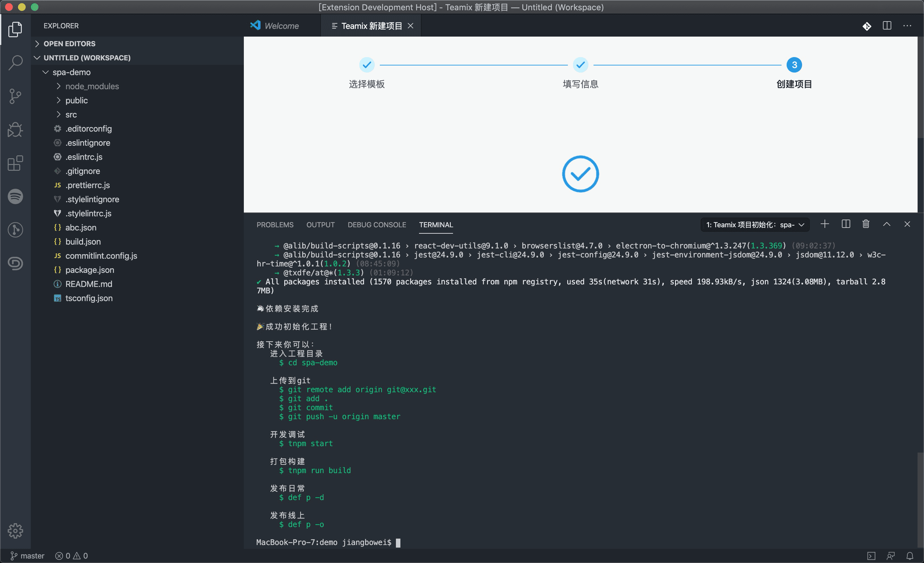The width and height of the screenshot is (924, 563).
Task: Click the large blue success checkmark
Action: pyautogui.click(x=580, y=174)
